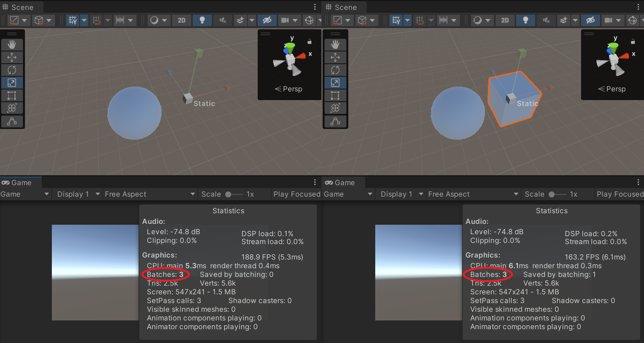This screenshot has height=343, width=644.
Task: Select the Transform tool in right Scene view
Action: 335,108
